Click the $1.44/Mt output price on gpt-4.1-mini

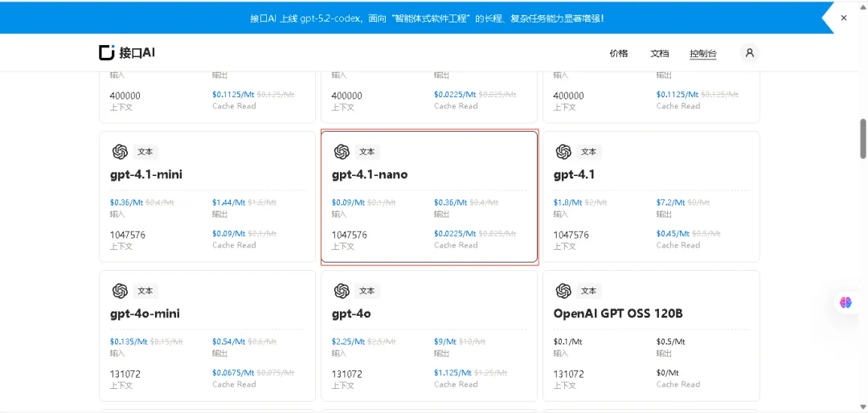click(228, 202)
